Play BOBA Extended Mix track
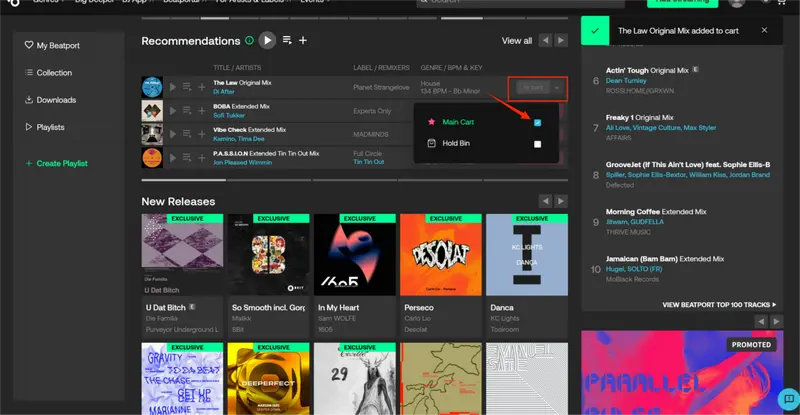 click(173, 111)
